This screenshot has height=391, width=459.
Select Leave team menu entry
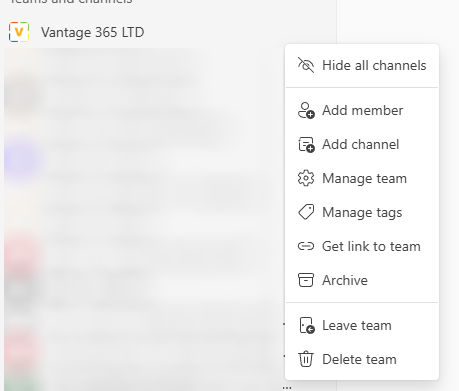pos(362,325)
